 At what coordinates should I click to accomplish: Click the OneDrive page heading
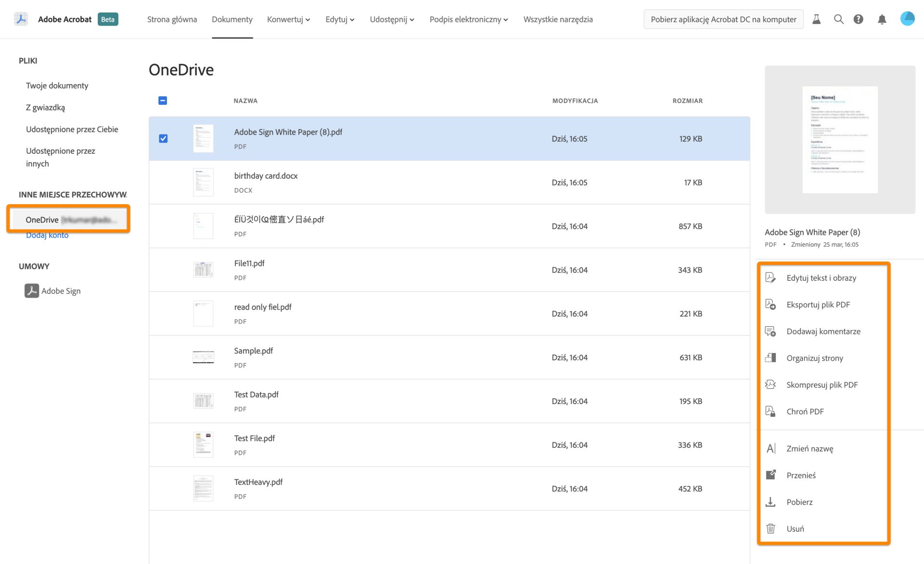click(181, 70)
